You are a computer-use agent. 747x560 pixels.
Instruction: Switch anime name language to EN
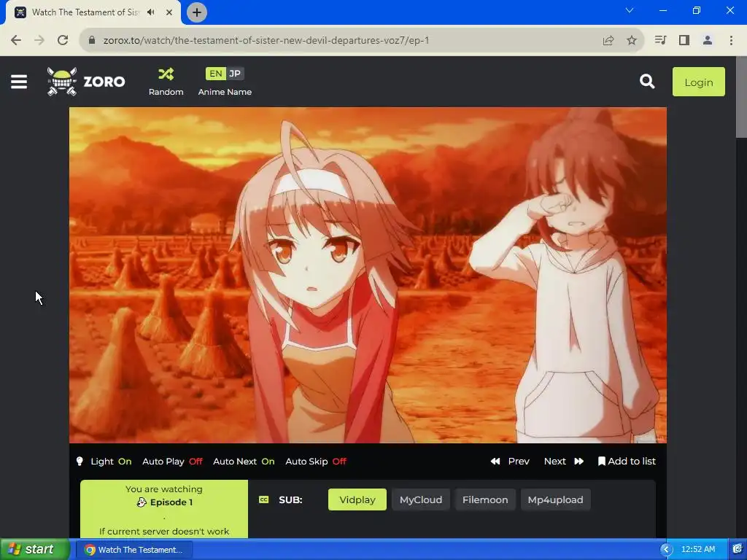pyautogui.click(x=215, y=74)
